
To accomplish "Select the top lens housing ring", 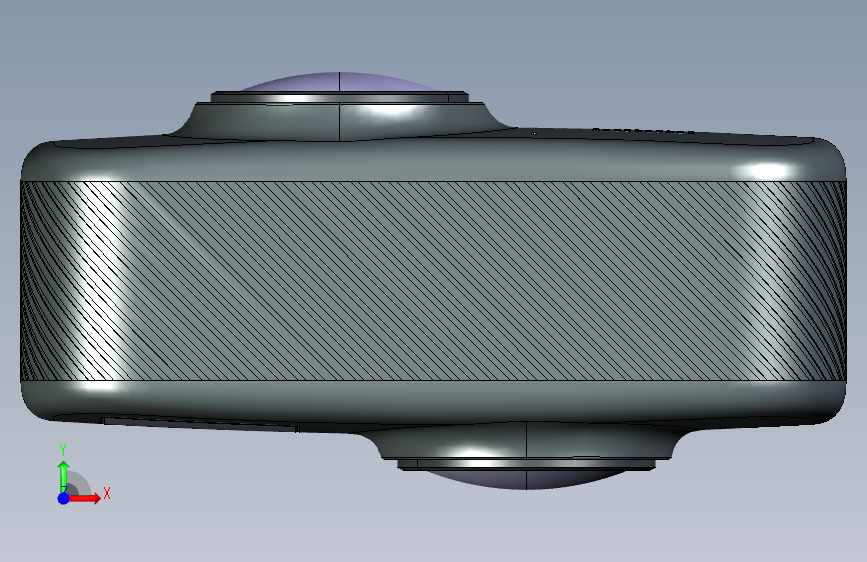I will pos(340,98).
